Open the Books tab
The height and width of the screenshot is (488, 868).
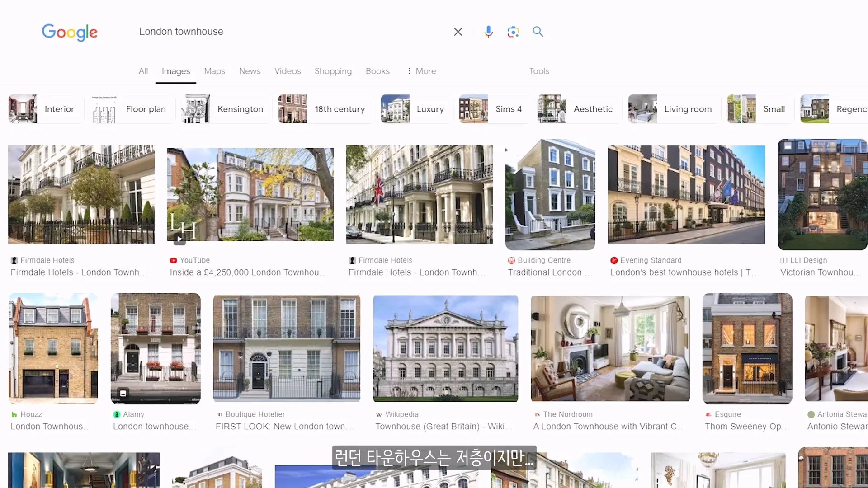(377, 71)
